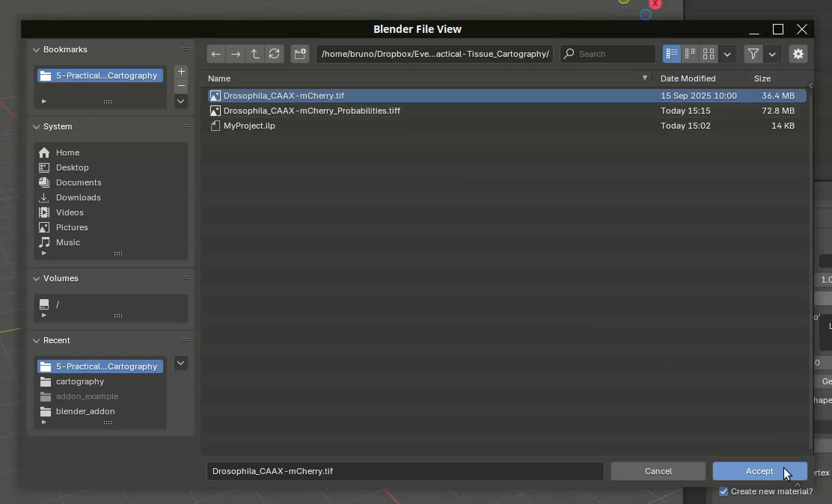Add current folder to bookmarks

tap(181, 72)
